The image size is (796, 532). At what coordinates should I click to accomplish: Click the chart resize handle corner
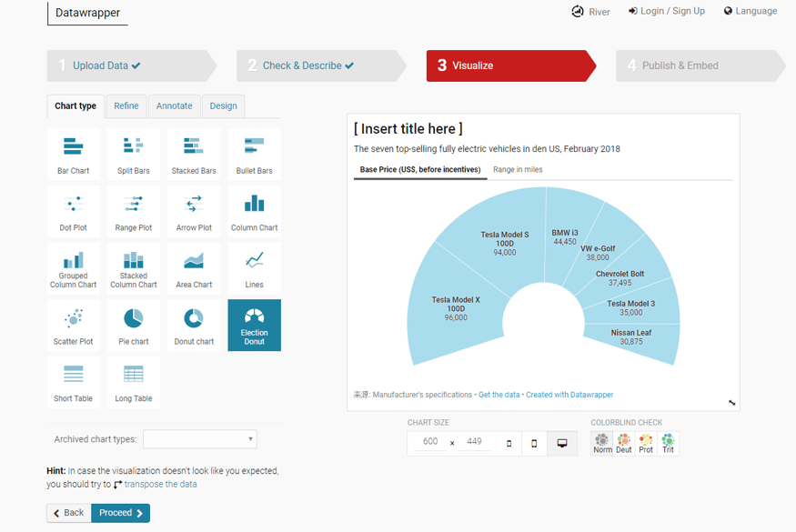coord(732,403)
